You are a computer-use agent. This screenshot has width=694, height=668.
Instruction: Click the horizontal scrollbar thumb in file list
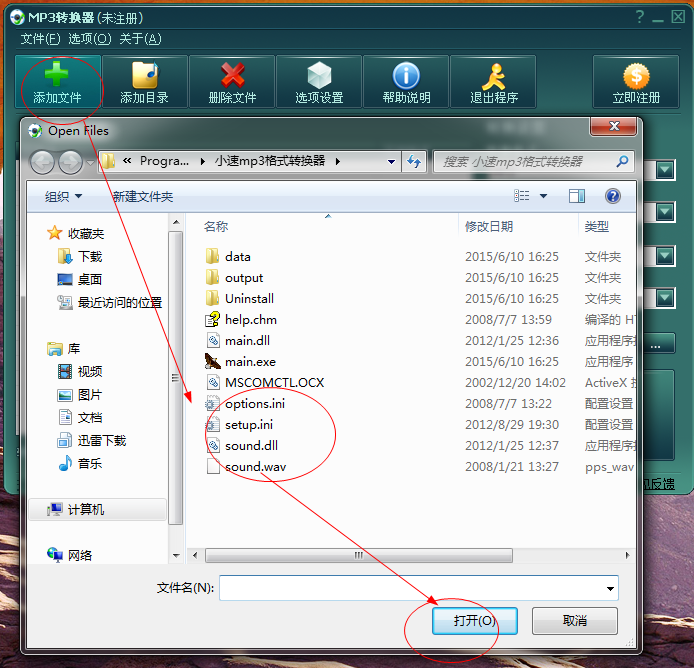[359, 555]
